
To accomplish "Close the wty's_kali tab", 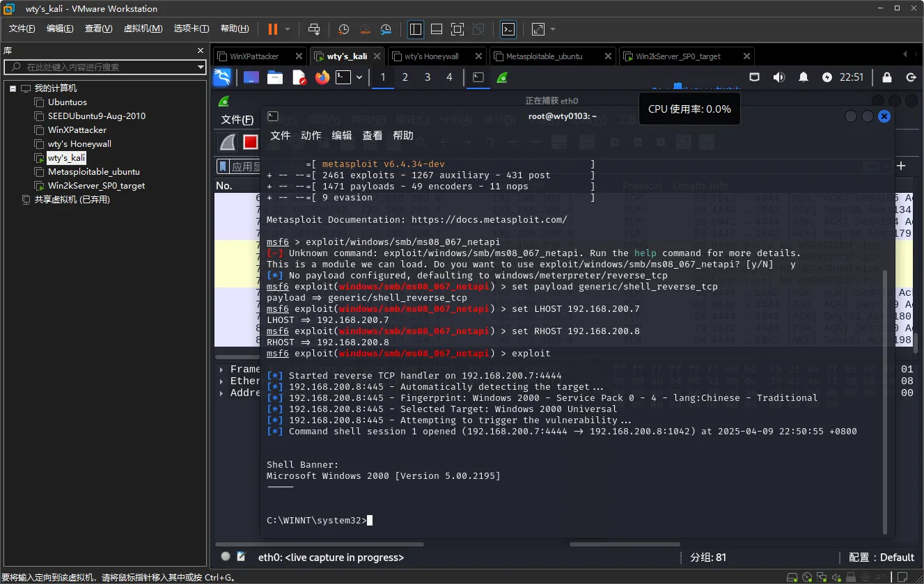I will 377,56.
